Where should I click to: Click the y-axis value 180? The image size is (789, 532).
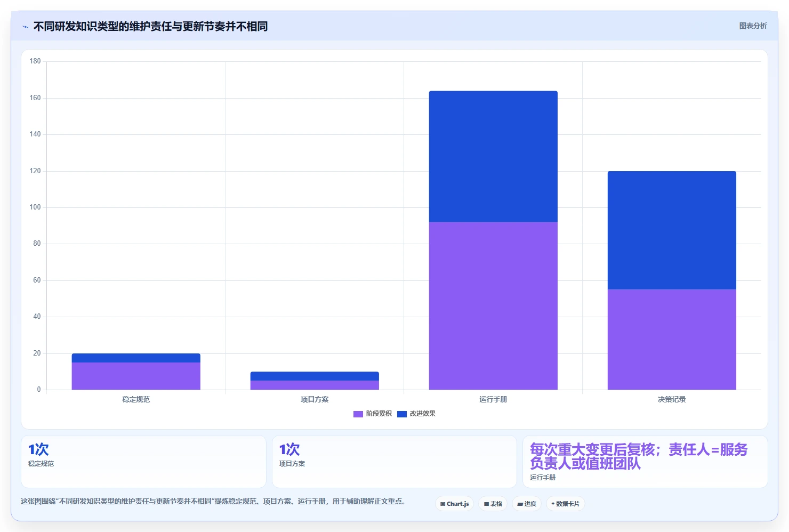coord(35,61)
